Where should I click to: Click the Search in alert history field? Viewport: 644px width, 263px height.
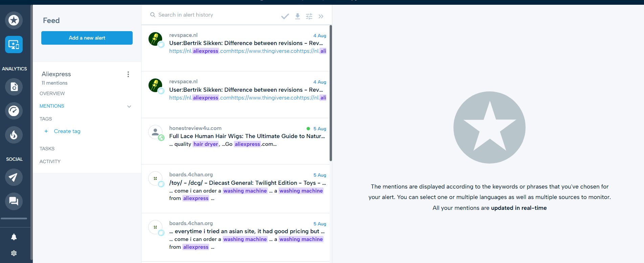[x=213, y=15]
